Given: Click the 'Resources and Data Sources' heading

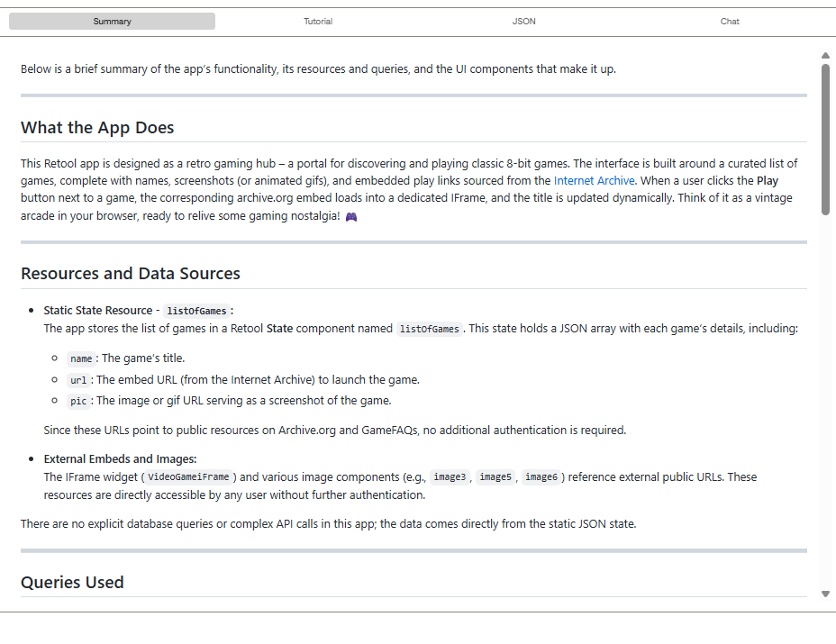Looking at the screenshot, I should [131, 274].
